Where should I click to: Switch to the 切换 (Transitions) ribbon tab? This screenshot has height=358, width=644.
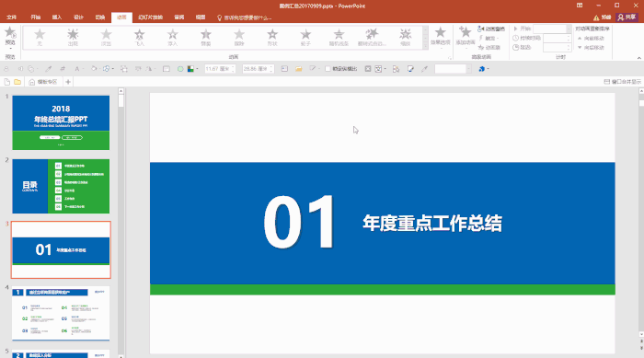click(99, 17)
